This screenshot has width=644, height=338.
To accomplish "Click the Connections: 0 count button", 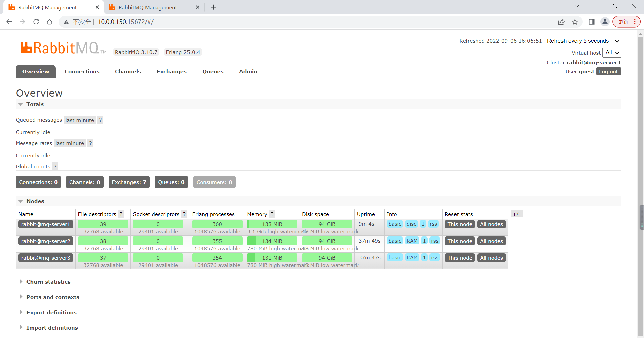I will point(39,182).
